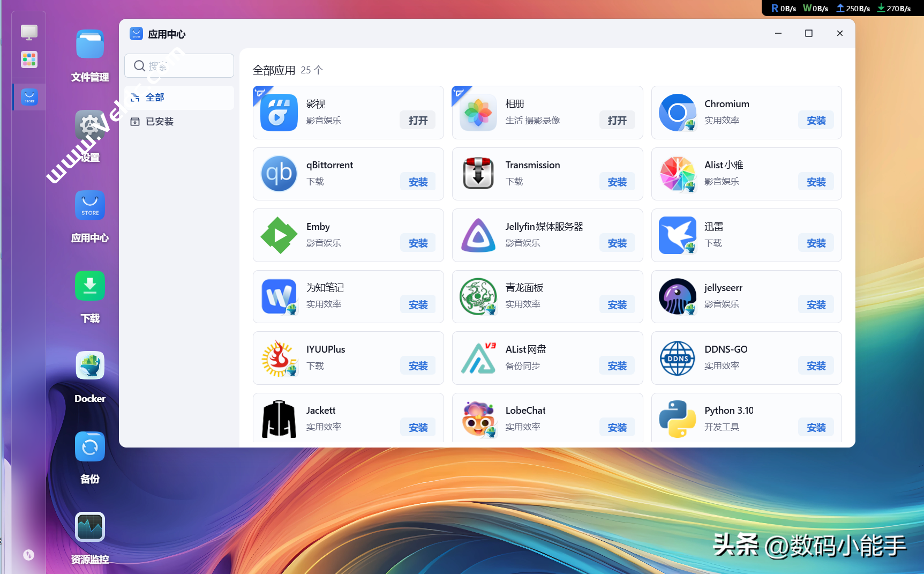Click the Transmission app name
924x574 pixels.
point(532,165)
